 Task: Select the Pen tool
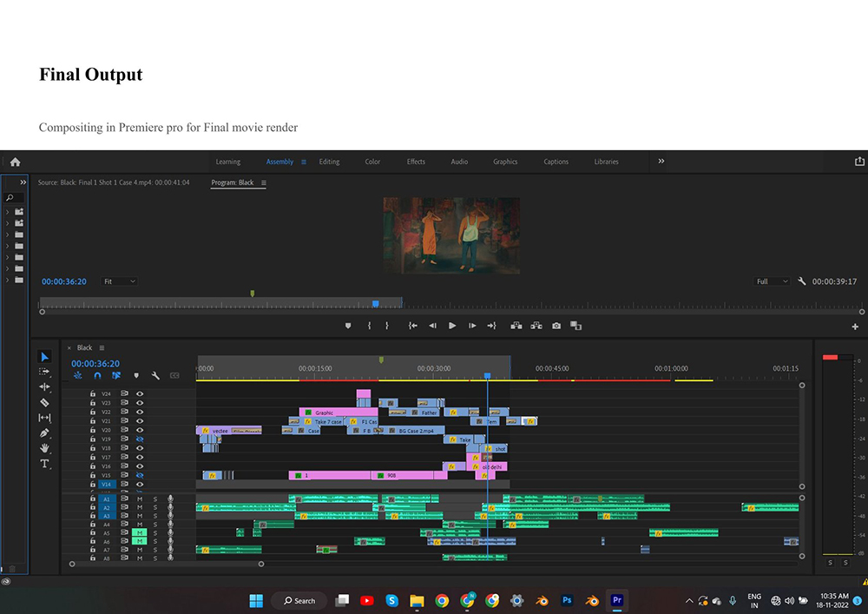click(x=45, y=432)
